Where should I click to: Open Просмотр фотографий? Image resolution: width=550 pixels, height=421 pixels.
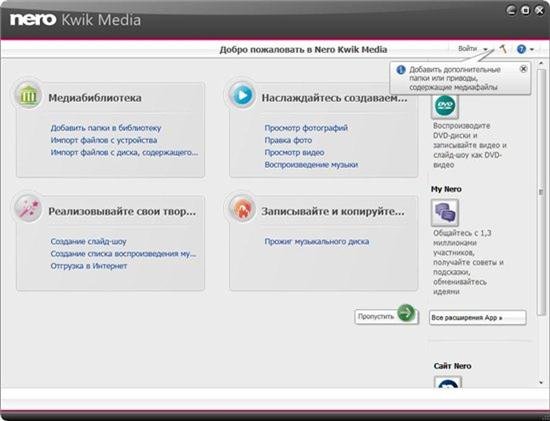(x=306, y=128)
